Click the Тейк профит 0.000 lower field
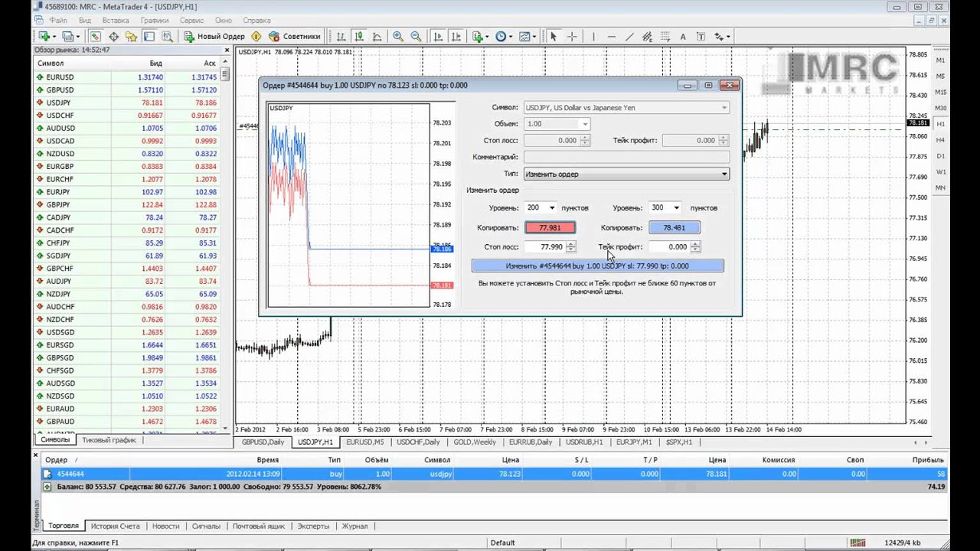 click(x=668, y=246)
